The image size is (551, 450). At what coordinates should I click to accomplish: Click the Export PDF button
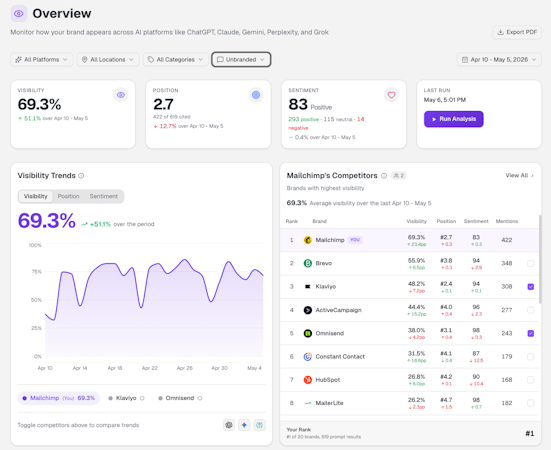click(x=517, y=32)
